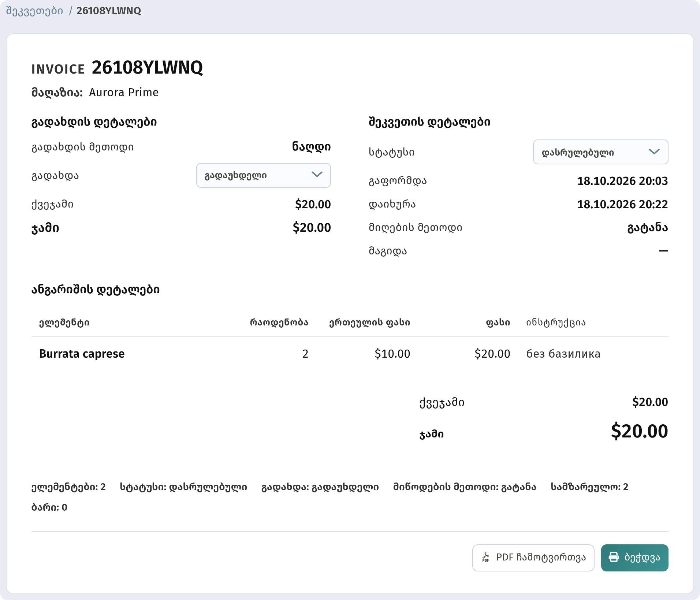Click ელემენტები: 2 summary text

click(68, 487)
